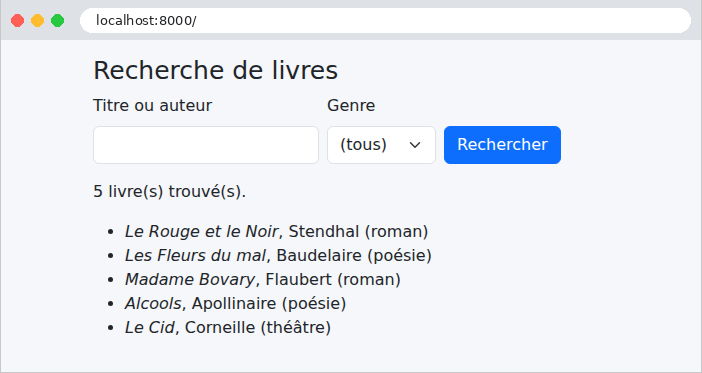Click the chevron arrow in Genre select

pyautogui.click(x=415, y=145)
